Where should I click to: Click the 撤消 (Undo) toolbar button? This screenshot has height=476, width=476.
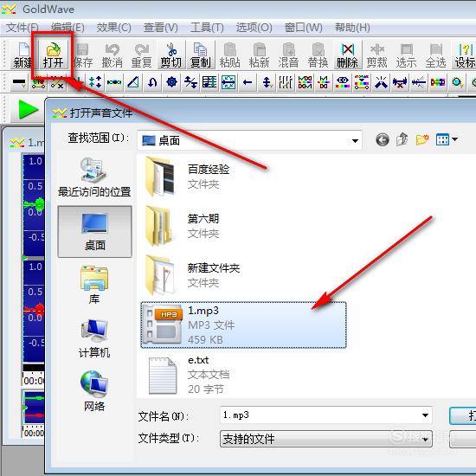(113, 55)
